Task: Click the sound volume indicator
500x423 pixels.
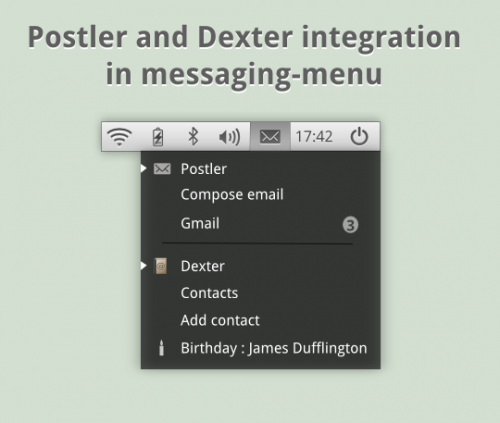Action: 229,137
